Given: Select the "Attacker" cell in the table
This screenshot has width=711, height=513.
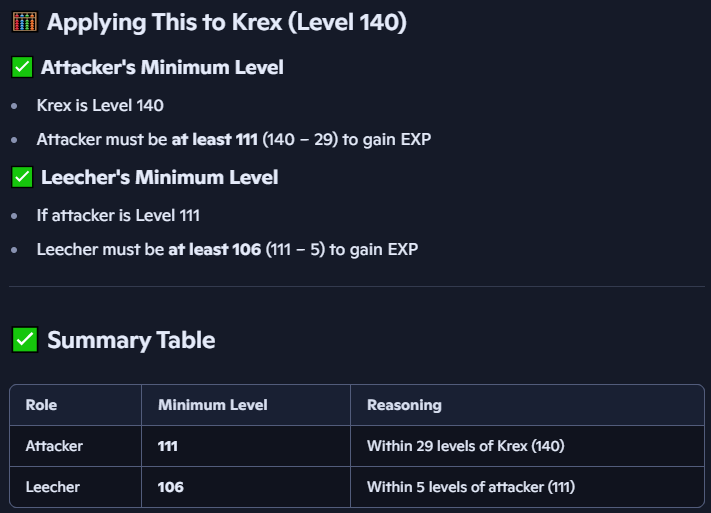Looking at the screenshot, I should (54, 446).
